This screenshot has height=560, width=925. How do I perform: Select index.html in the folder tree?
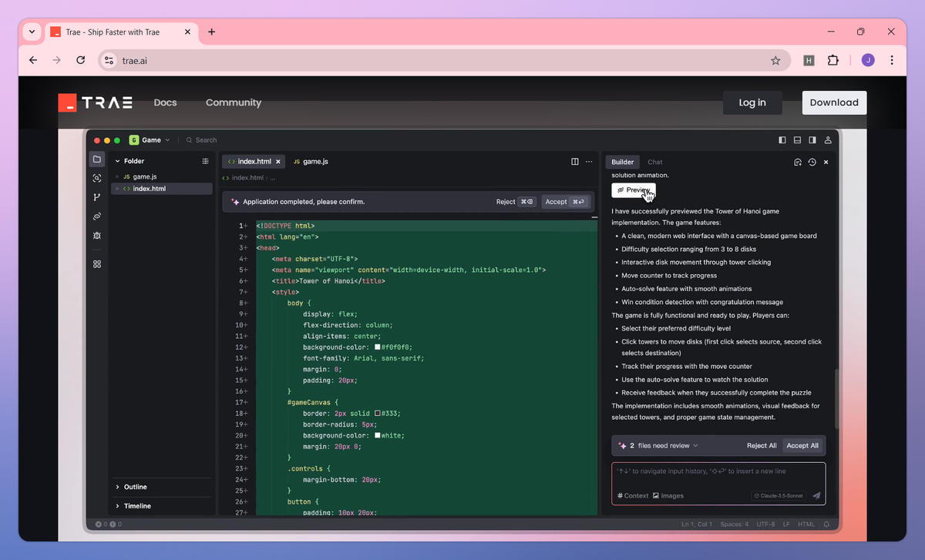pyautogui.click(x=161, y=188)
